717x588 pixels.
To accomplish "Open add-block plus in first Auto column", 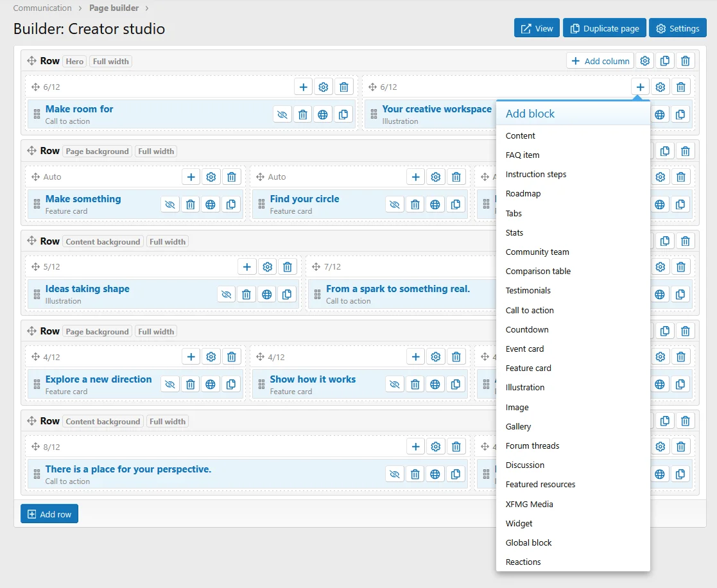I will [x=191, y=177].
